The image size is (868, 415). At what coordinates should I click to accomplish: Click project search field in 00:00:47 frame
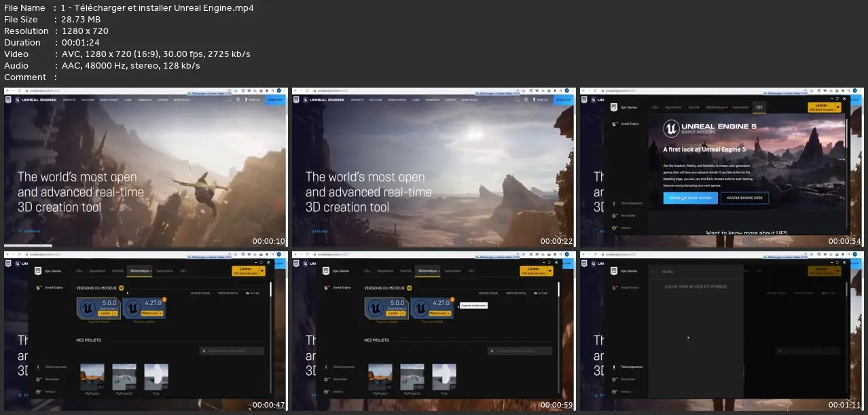click(x=232, y=351)
